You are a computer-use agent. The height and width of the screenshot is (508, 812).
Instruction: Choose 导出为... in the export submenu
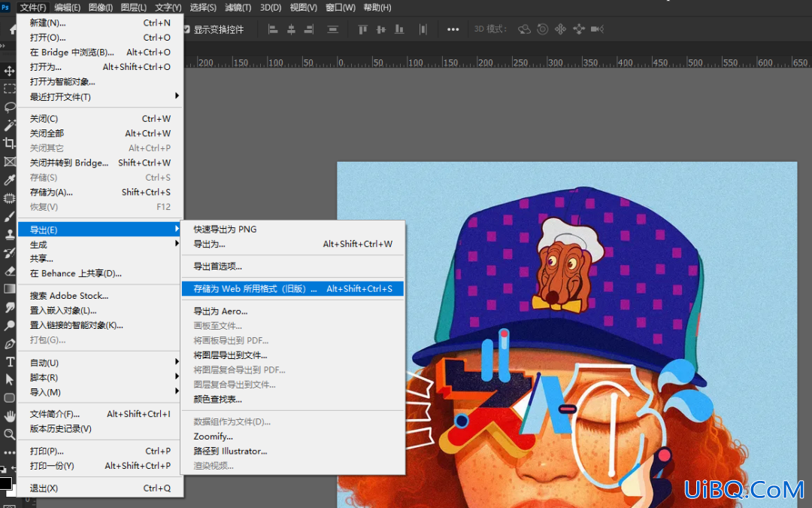(293, 244)
